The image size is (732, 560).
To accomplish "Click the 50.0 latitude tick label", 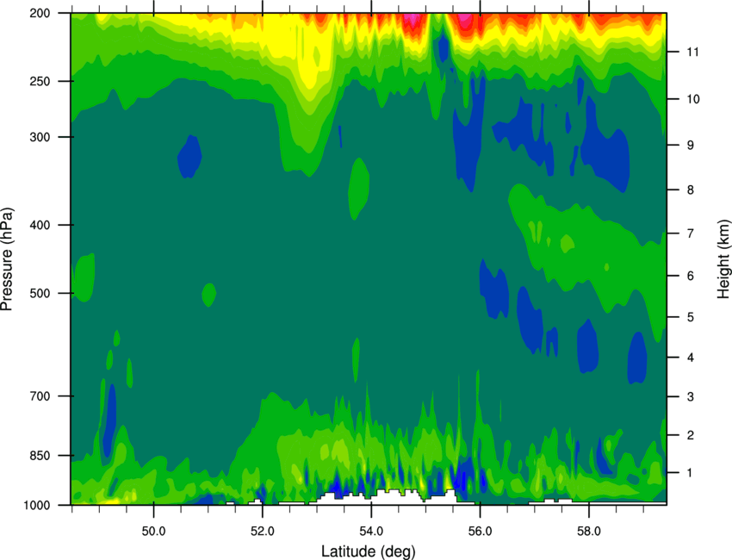I will point(153,532).
